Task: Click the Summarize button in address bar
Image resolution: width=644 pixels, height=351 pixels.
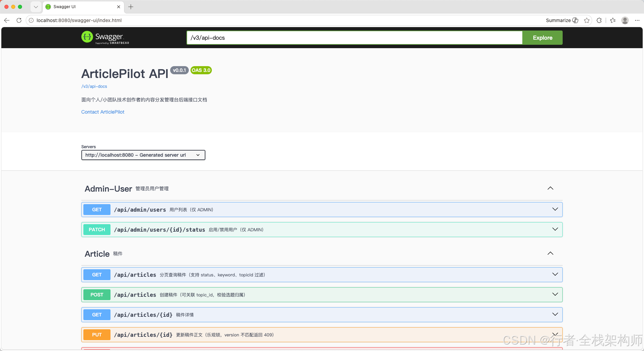Action: coord(562,20)
